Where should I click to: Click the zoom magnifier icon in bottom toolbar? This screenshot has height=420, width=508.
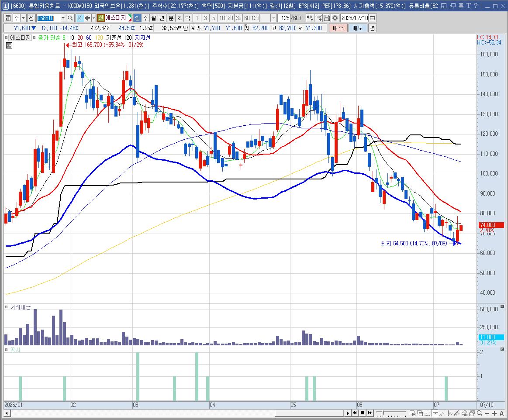coord(480,413)
